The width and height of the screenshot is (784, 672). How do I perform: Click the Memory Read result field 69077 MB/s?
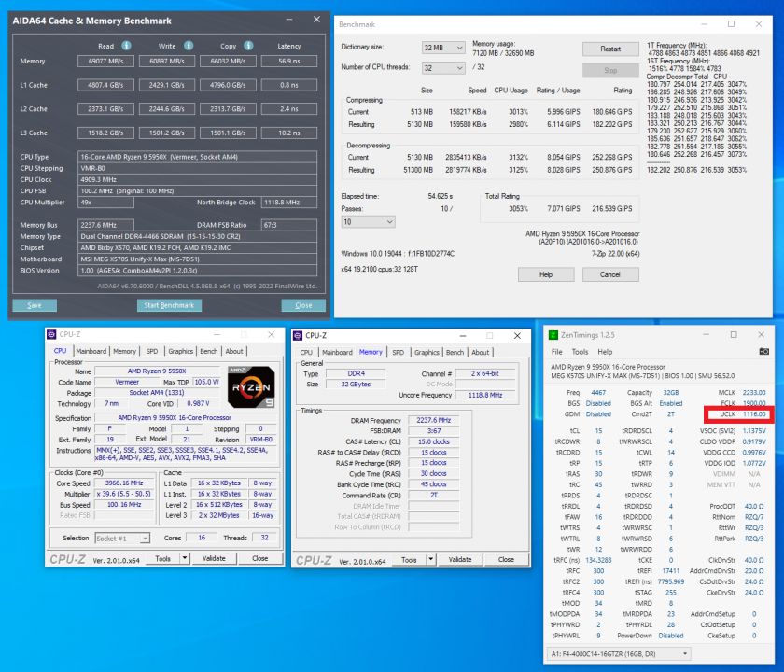(x=105, y=62)
